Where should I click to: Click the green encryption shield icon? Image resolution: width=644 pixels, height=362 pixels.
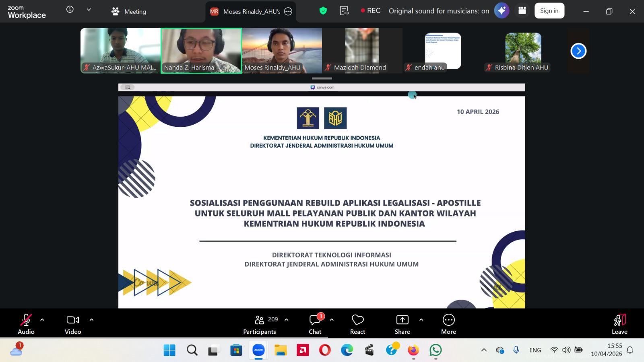point(323,11)
